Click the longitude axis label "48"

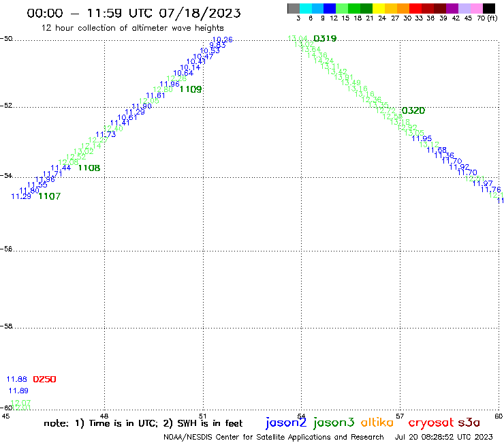(104, 416)
